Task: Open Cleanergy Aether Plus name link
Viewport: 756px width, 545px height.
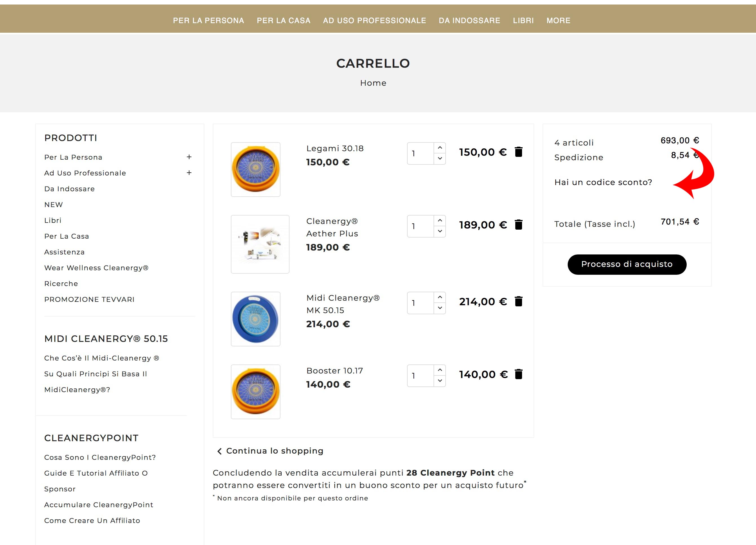Action: coord(332,227)
